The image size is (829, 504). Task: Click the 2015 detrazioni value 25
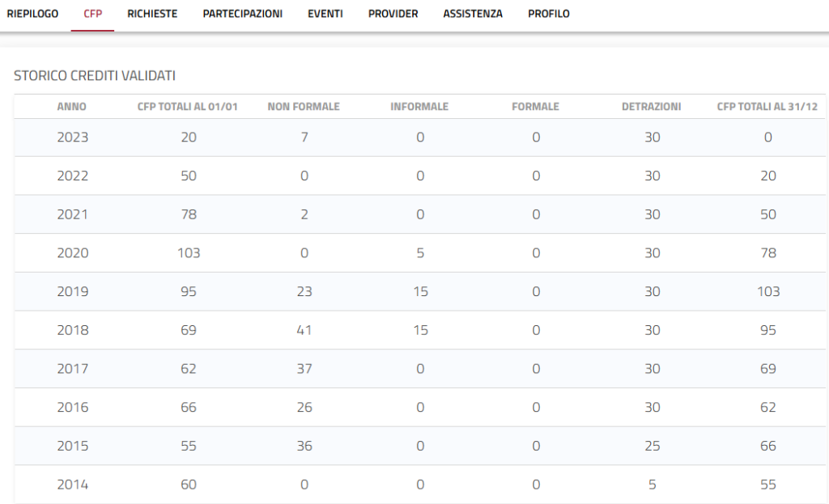click(x=653, y=446)
